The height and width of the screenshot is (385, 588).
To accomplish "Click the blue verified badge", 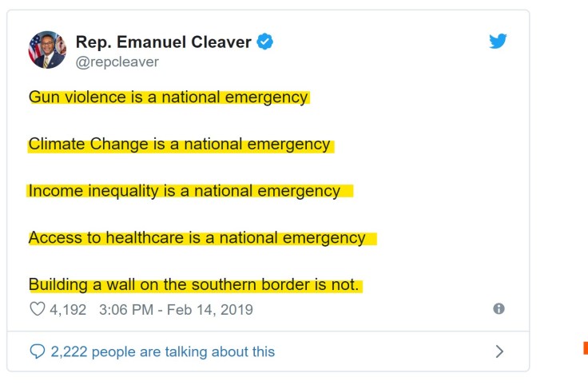I will tap(265, 42).
